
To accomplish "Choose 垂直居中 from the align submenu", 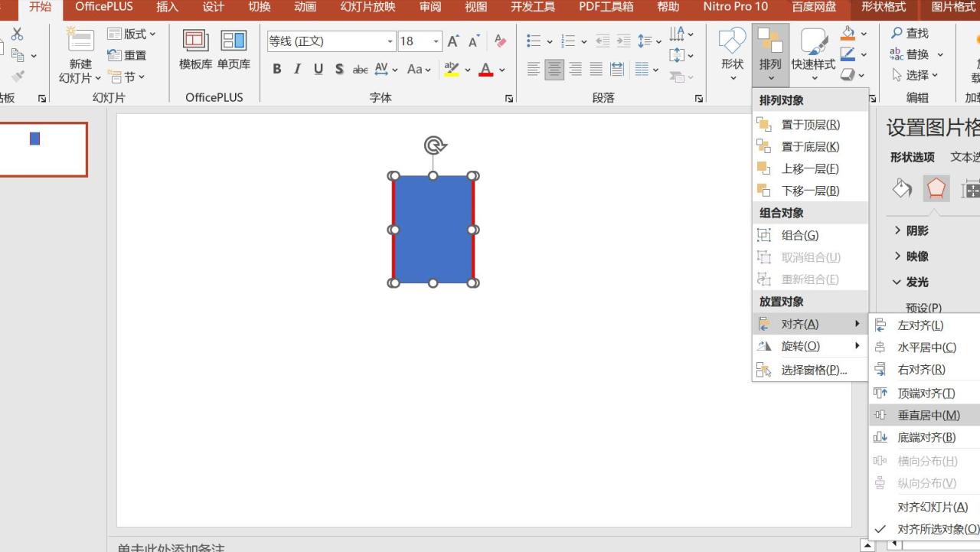I will click(x=928, y=415).
